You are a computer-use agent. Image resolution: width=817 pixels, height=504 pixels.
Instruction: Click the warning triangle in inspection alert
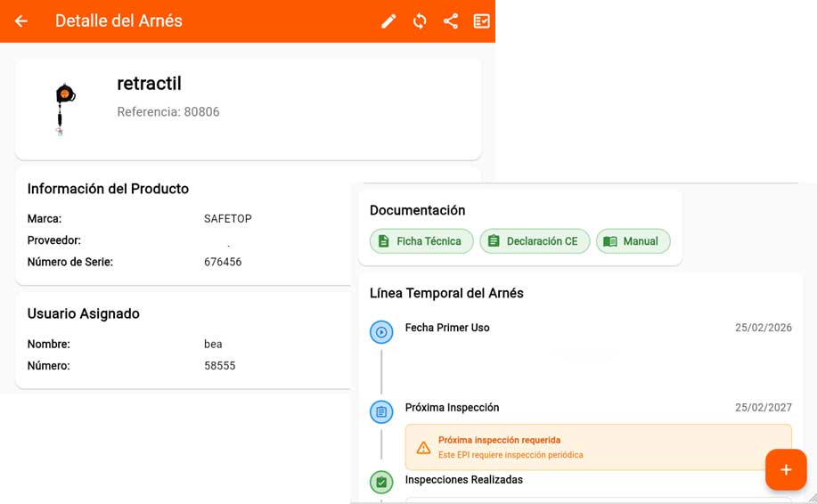423,448
